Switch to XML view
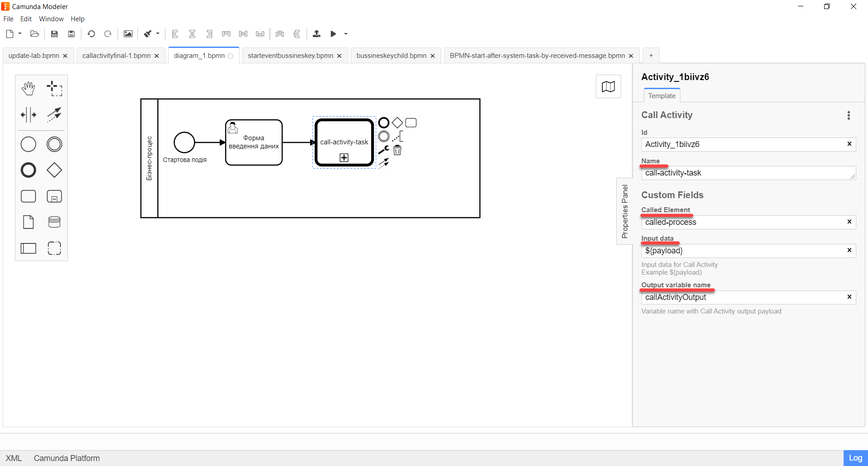This screenshot has width=868, height=466. 14,458
